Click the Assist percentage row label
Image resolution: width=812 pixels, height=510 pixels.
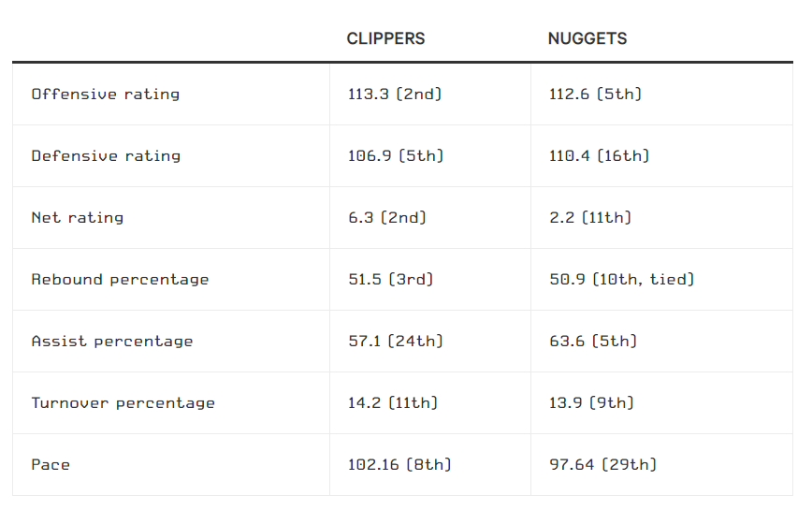[x=112, y=341]
